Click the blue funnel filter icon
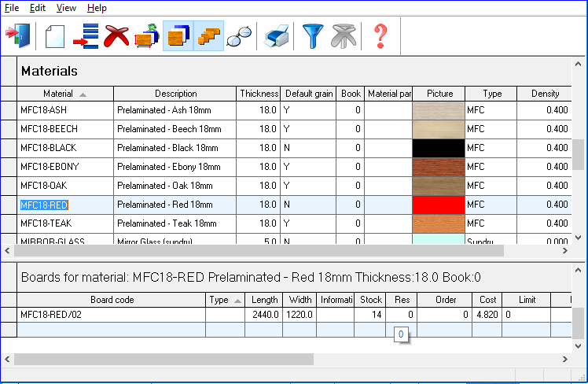Screen dimensions: 588x384 (312, 36)
